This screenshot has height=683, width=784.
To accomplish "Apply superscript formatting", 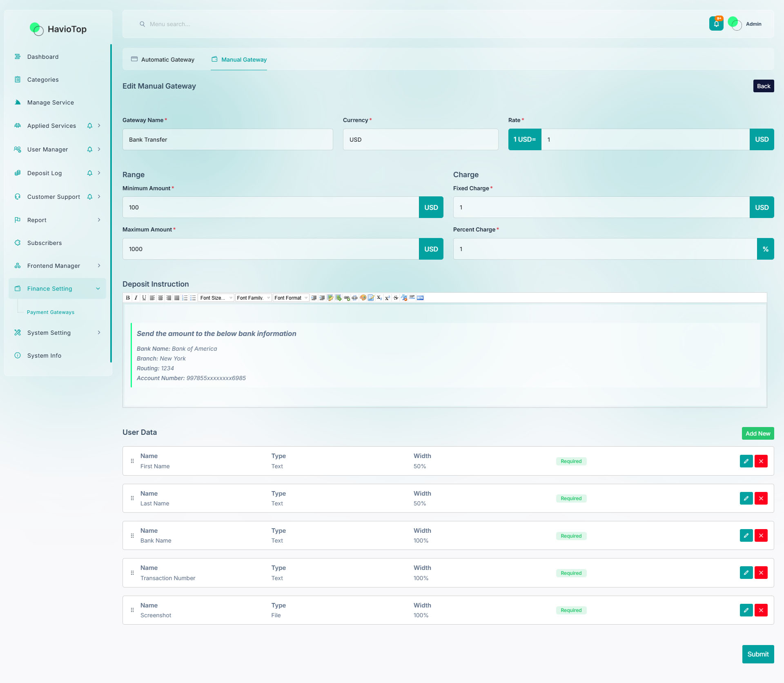I will pos(388,298).
